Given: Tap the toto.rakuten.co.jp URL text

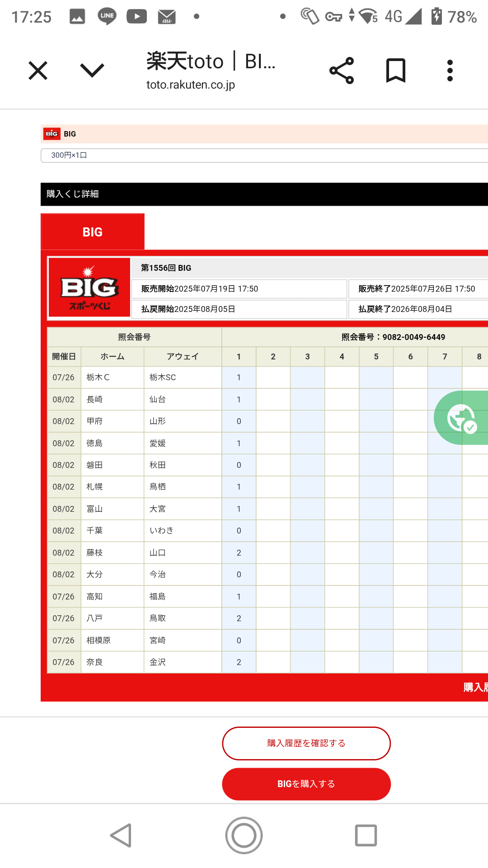Looking at the screenshot, I should click(x=191, y=85).
